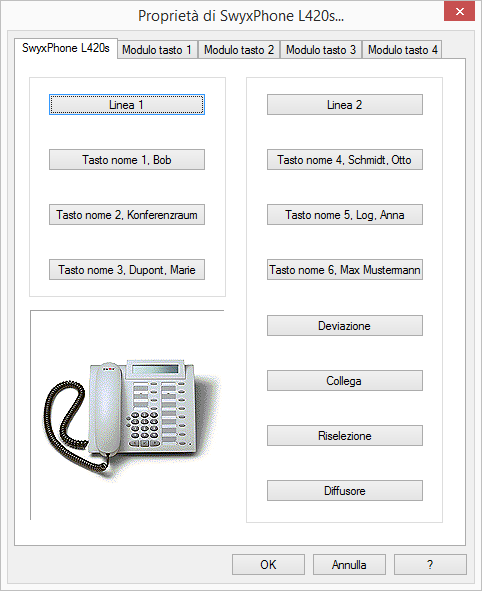482x591 pixels.
Task: Confirm the dialog with OK
Action: [268, 564]
